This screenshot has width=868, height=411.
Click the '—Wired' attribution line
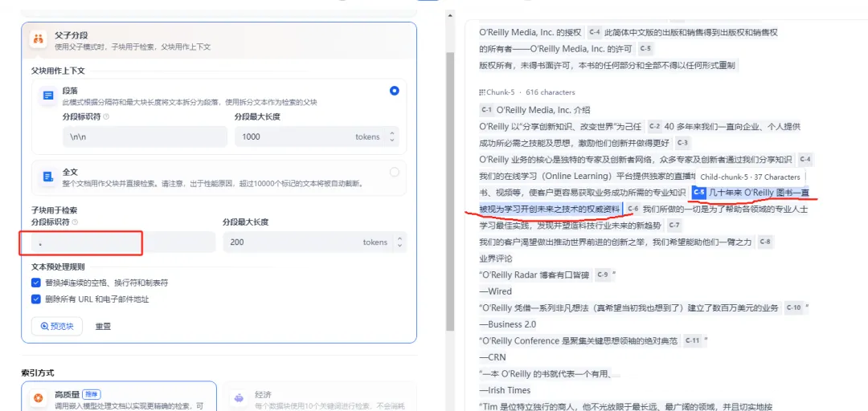point(496,291)
